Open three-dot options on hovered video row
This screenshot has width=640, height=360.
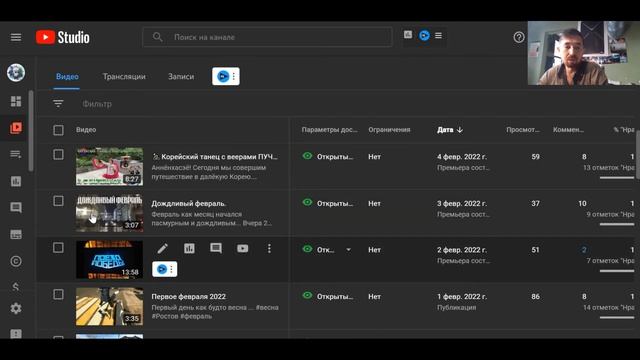pyautogui.click(x=269, y=249)
